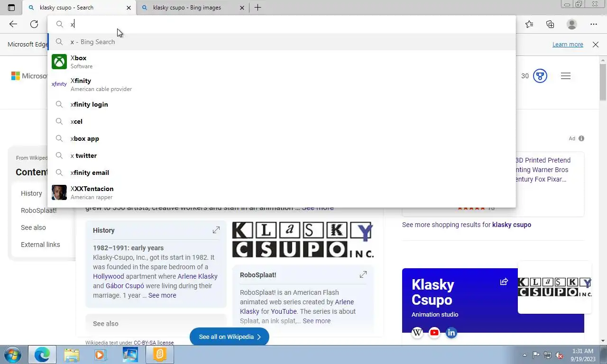Expand the History card
The height and width of the screenshot is (364, 607).
coord(216,230)
